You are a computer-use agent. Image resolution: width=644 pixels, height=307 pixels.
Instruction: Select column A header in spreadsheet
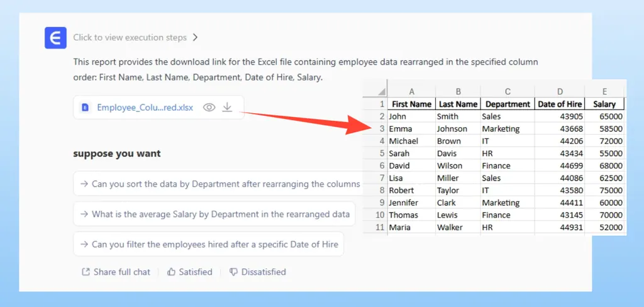point(411,91)
